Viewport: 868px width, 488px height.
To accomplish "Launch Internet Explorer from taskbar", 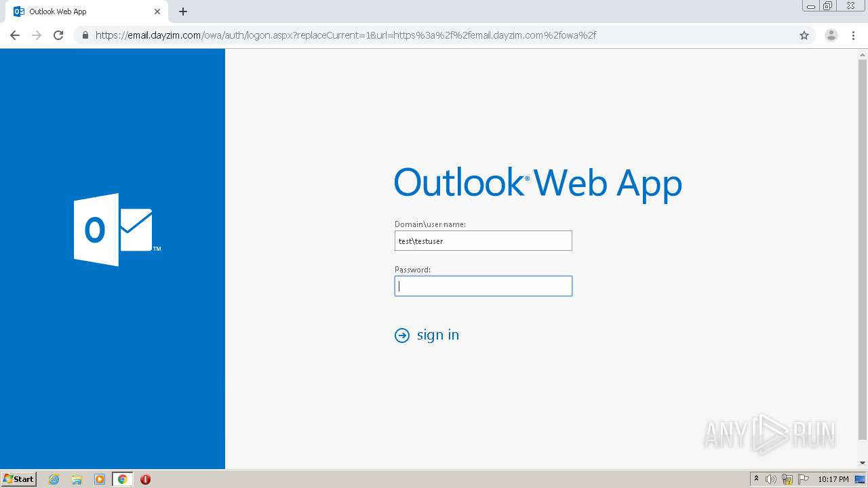I will click(x=54, y=479).
